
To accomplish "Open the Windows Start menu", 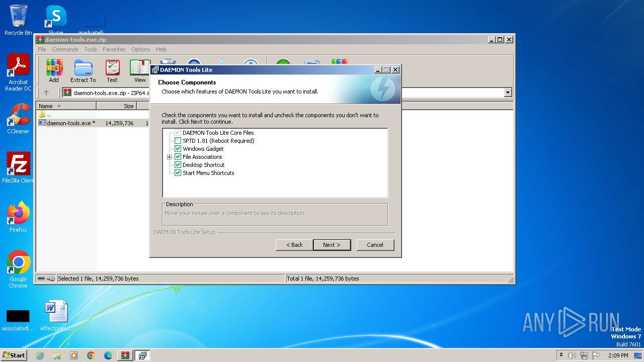I will tap(14, 355).
